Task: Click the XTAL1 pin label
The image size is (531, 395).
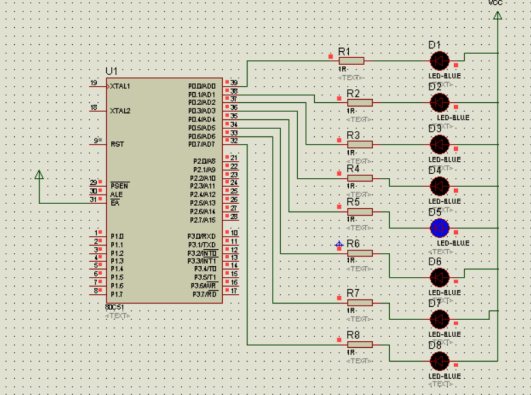Action: click(120, 86)
